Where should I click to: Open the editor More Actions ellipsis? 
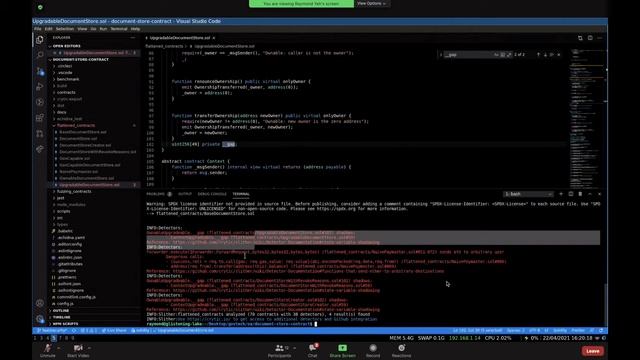[x=600, y=38]
